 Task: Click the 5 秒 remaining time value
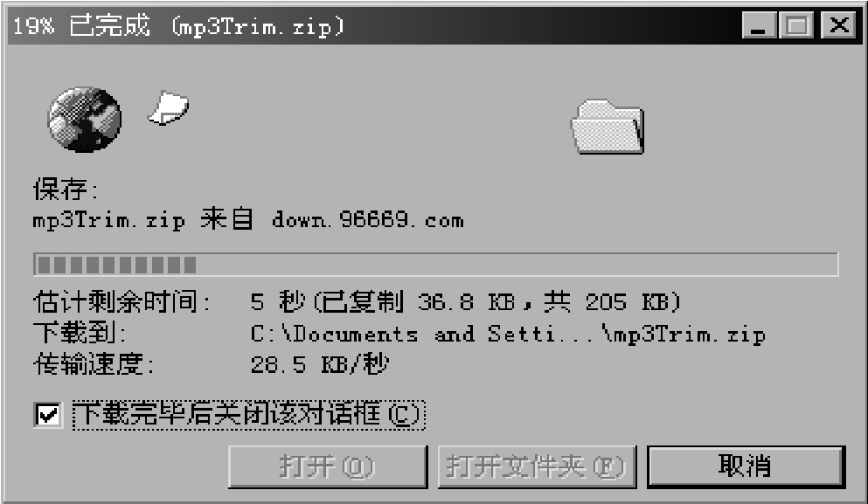point(277,302)
